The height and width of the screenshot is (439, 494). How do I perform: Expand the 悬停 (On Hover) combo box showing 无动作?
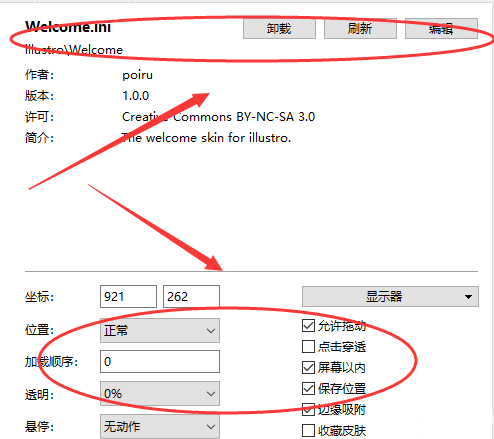click(x=160, y=426)
